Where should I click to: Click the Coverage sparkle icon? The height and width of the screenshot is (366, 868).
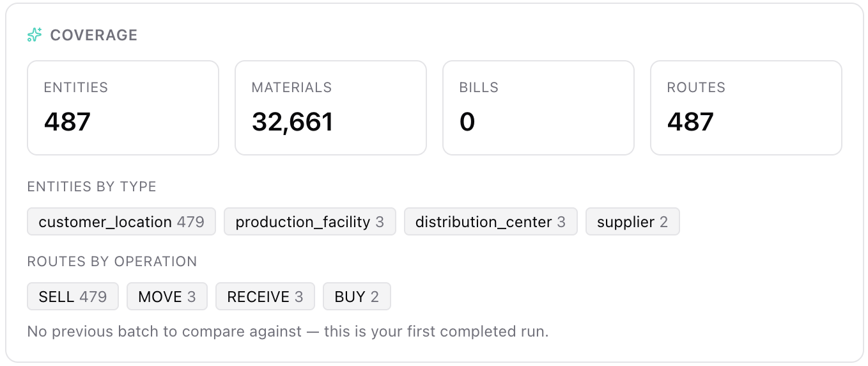(x=35, y=35)
